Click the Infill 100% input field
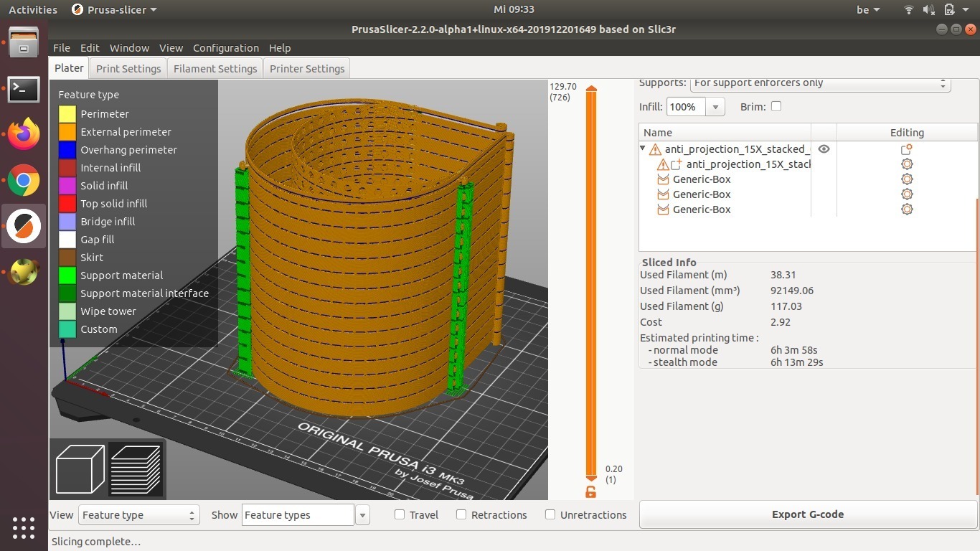Viewport: 980px width, 551px height. pyautogui.click(x=687, y=107)
